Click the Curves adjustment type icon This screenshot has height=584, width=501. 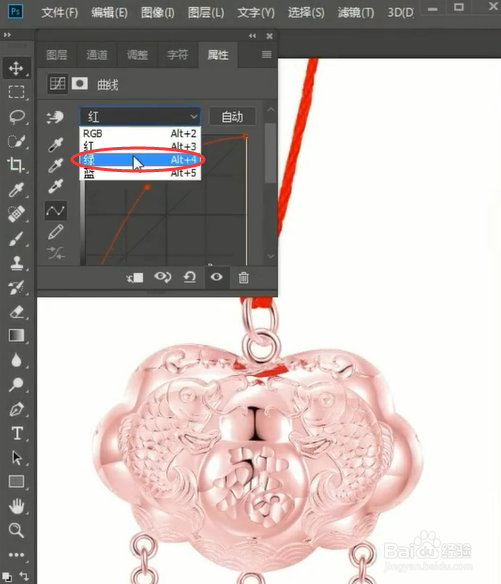[x=57, y=83]
